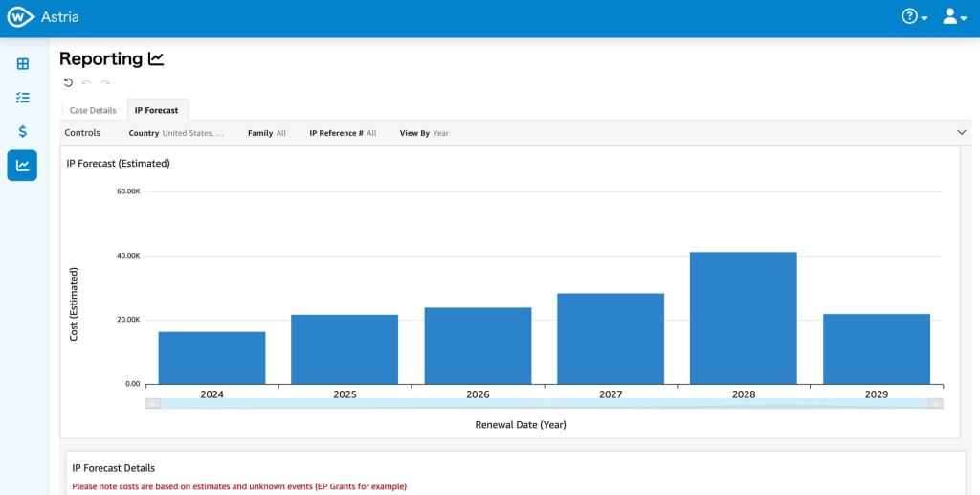
Task: Click the Astria logo icon
Action: tap(20, 17)
